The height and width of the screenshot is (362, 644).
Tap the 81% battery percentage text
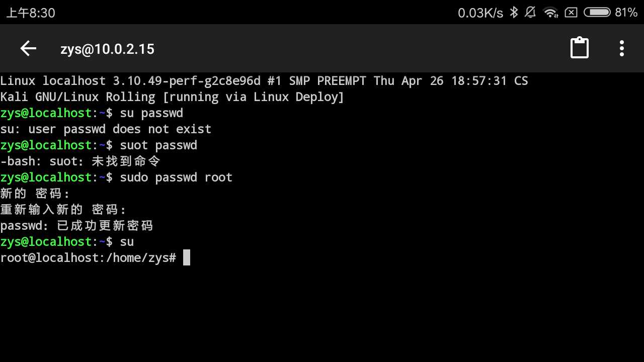coord(626,13)
